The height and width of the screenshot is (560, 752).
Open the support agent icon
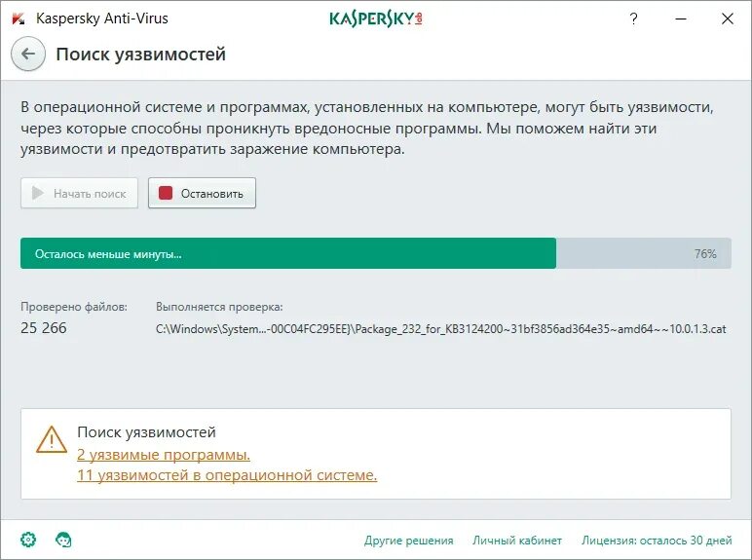(63, 540)
